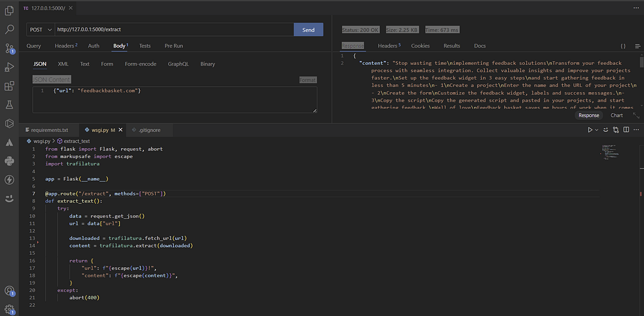Open the Explorer view in activity bar

click(x=10, y=10)
